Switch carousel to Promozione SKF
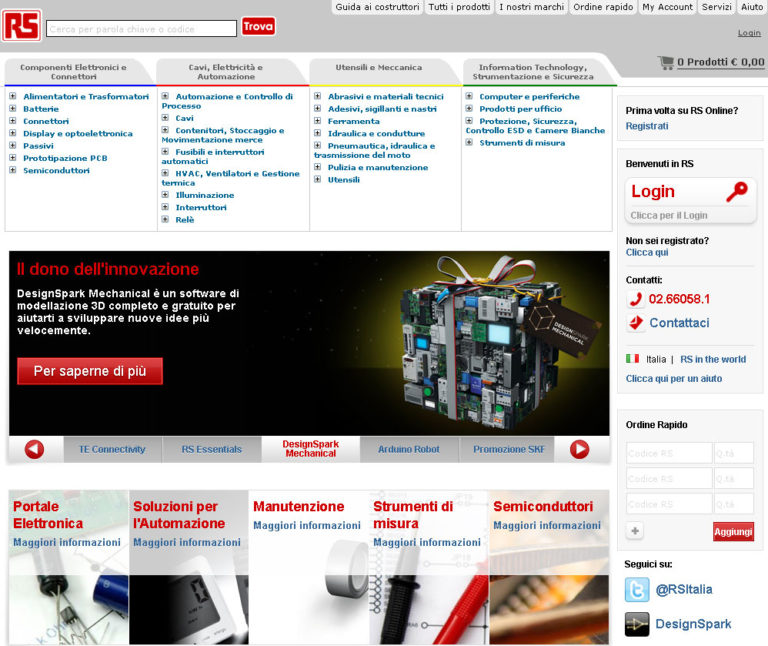This screenshot has width=768, height=646. (x=508, y=449)
